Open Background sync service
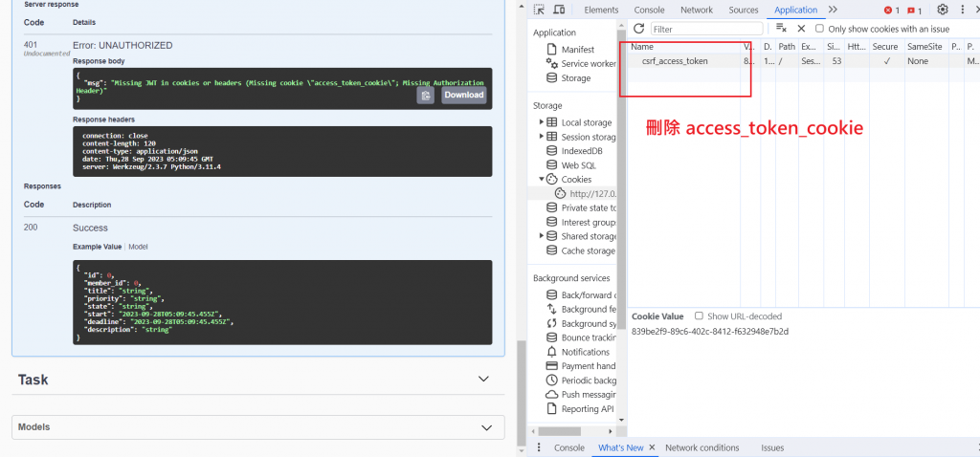The width and height of the screenshot is (980, 457). pos(581,323)
